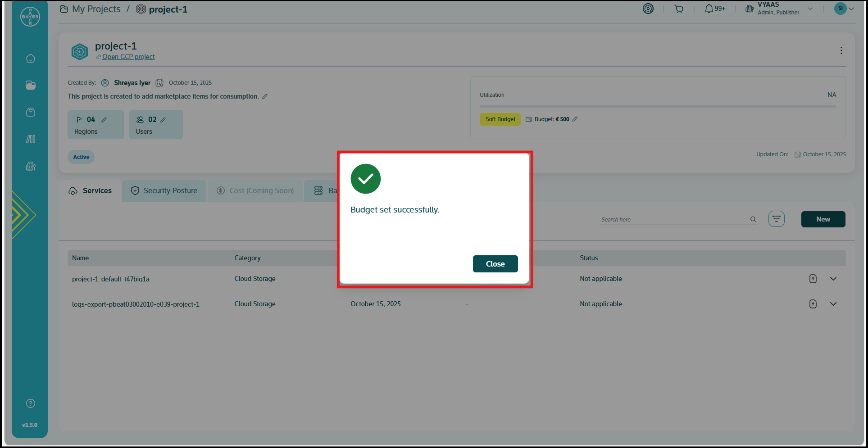
Task: Open the help question mark icon
Action: [x=31, y=403]
